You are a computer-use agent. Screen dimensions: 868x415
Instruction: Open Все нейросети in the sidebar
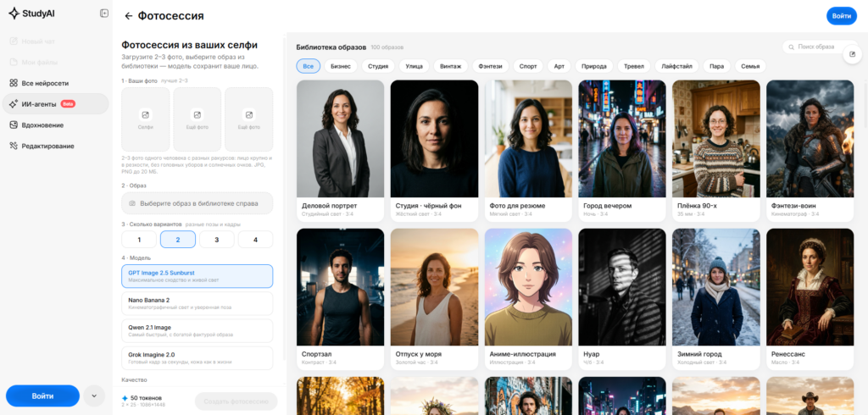tap(55, 83)
